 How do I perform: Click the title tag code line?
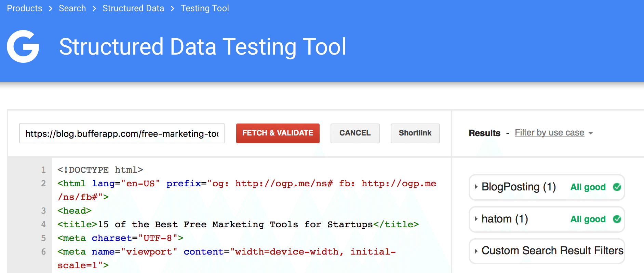tap(238, 224)
